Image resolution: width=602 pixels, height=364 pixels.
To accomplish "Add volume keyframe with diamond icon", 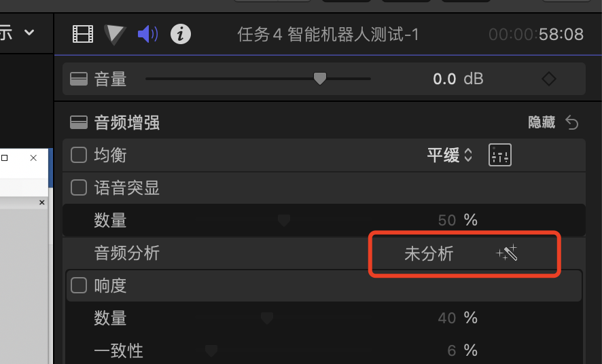I will tap(548, 79).
